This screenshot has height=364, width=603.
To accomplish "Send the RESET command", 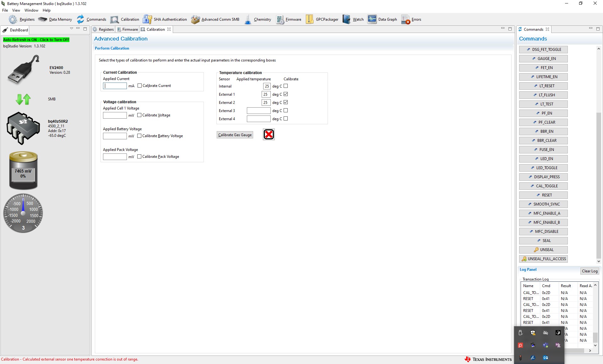I will pos(543,195).
